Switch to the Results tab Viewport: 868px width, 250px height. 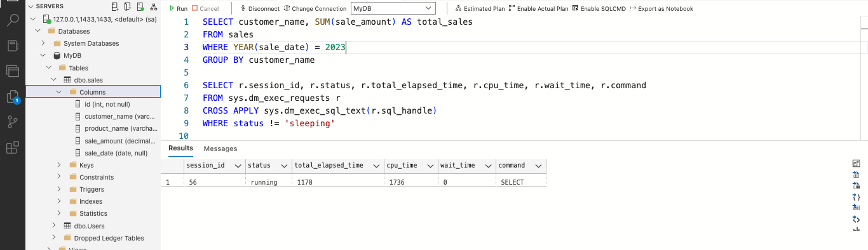coord(180,148)
